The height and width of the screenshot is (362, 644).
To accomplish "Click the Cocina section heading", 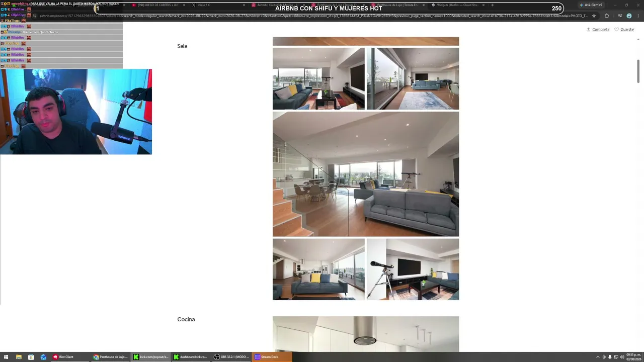I will pos(186,319).
